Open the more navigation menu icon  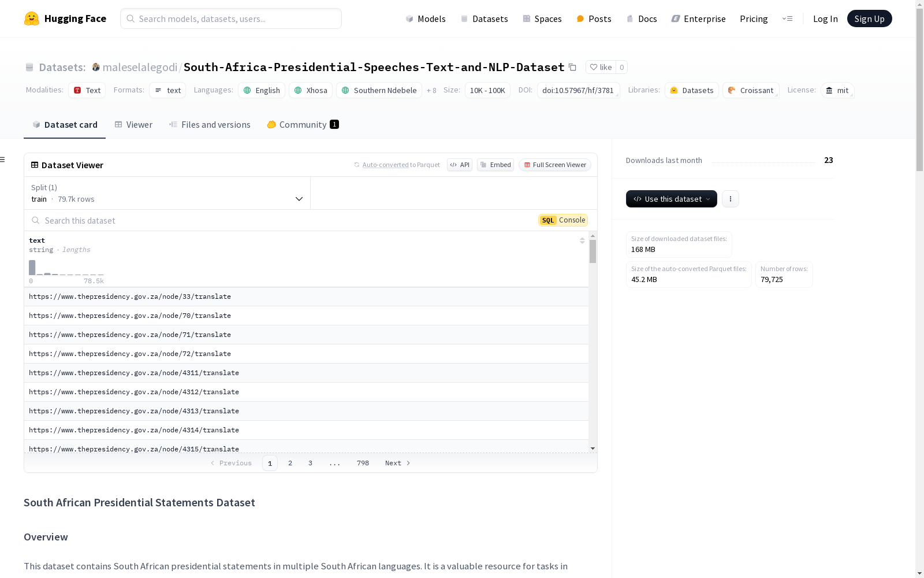coord(787,18)
